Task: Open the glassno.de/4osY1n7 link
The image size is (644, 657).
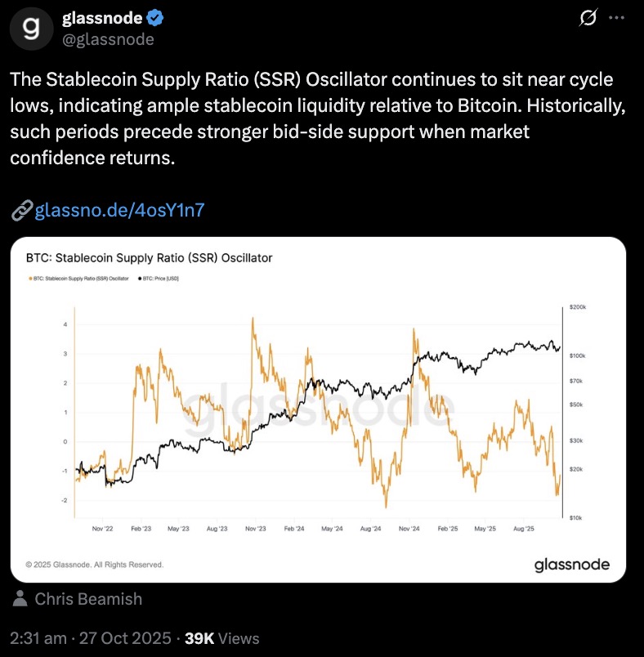Action: click(x=119, y=210)
